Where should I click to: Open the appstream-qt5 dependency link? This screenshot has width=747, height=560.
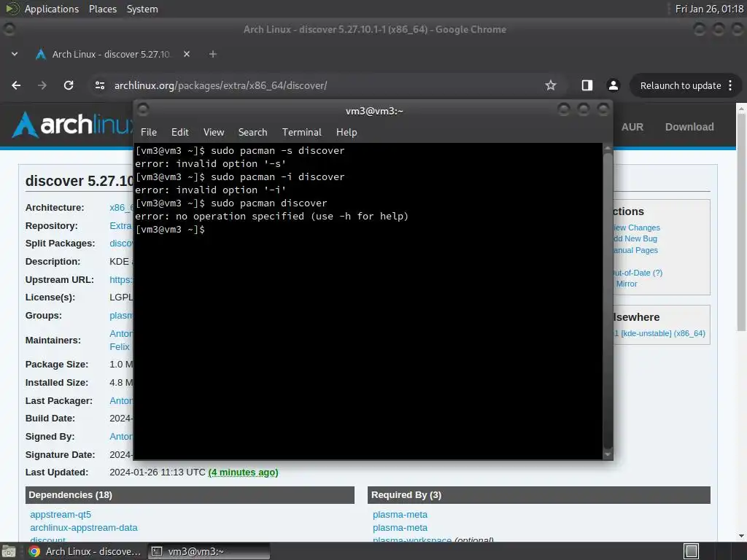click(x=61, y=515)
